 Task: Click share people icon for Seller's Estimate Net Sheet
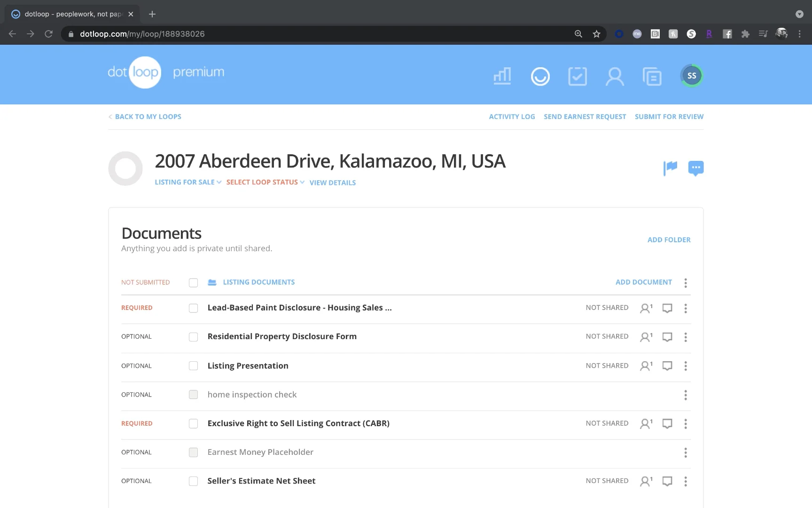[x=646, y=481]
